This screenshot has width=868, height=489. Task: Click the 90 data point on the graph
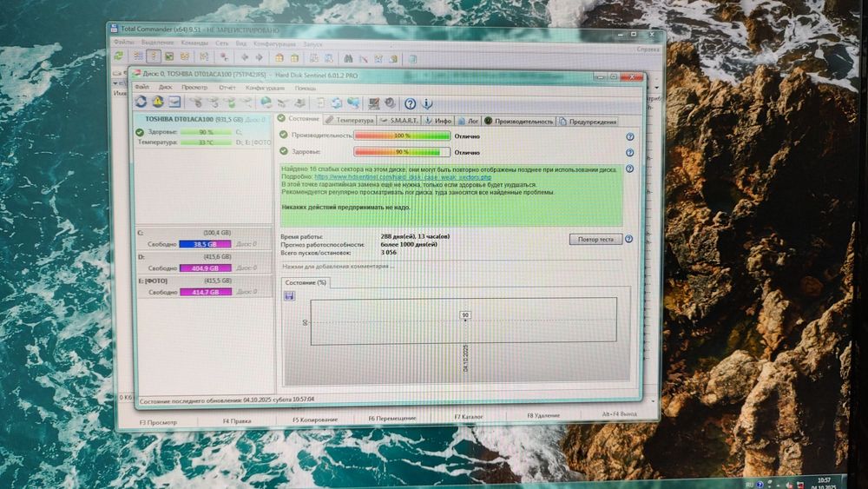click(465, 315)
